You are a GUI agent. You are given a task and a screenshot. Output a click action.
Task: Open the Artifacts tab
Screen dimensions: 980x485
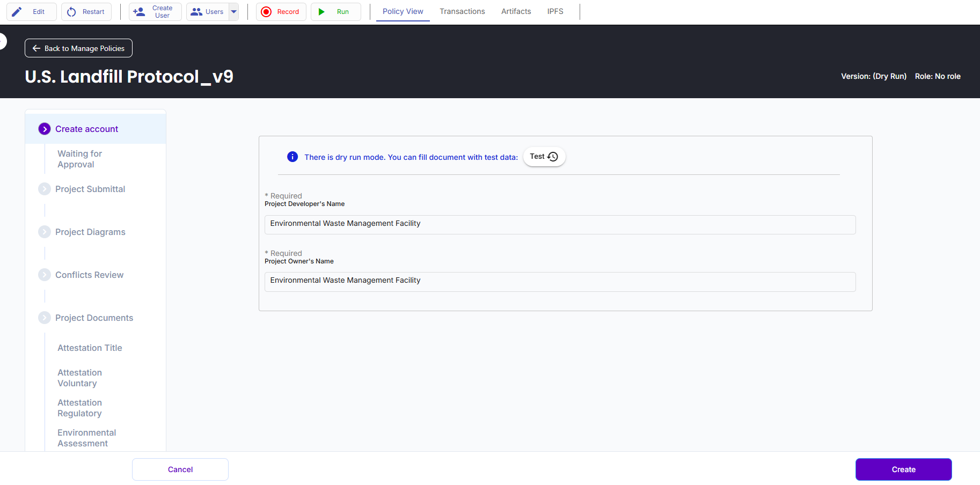516,11
